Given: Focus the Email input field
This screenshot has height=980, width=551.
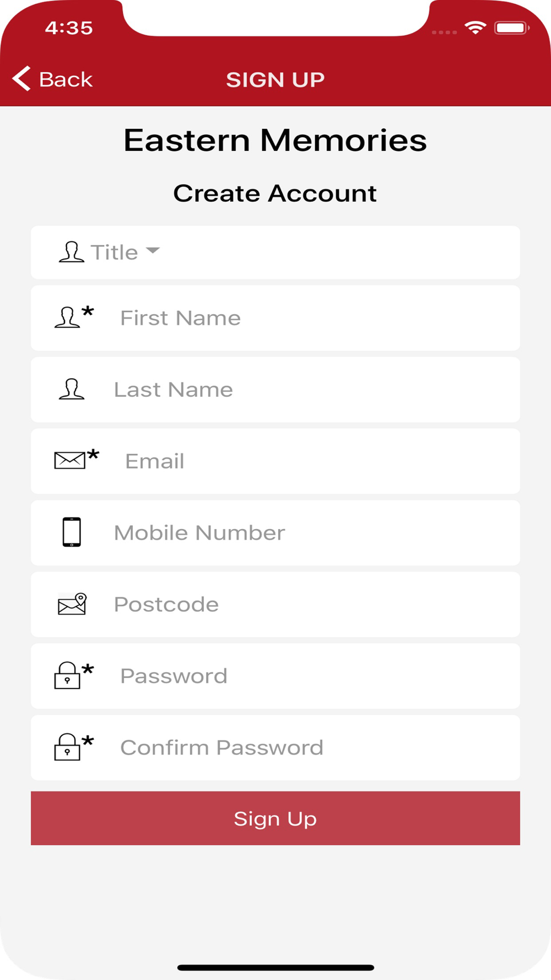Looking at the screenshot, I should coord(275,461).
